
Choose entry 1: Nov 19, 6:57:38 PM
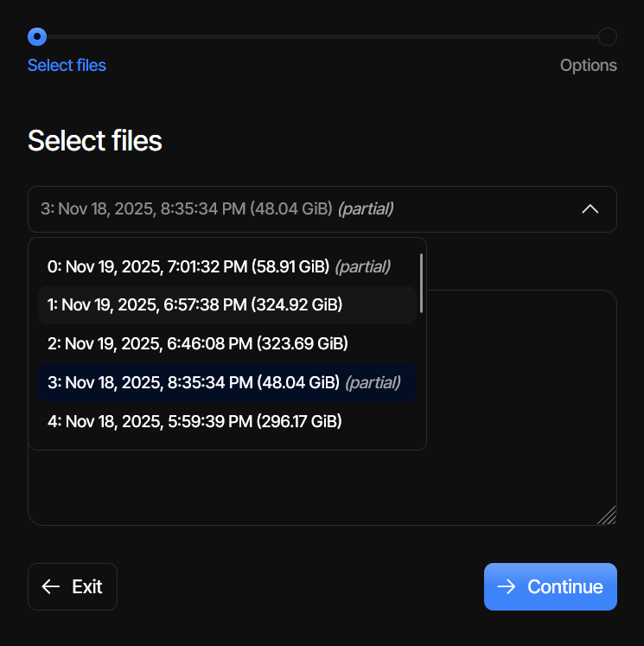click(x=195, y=304)
